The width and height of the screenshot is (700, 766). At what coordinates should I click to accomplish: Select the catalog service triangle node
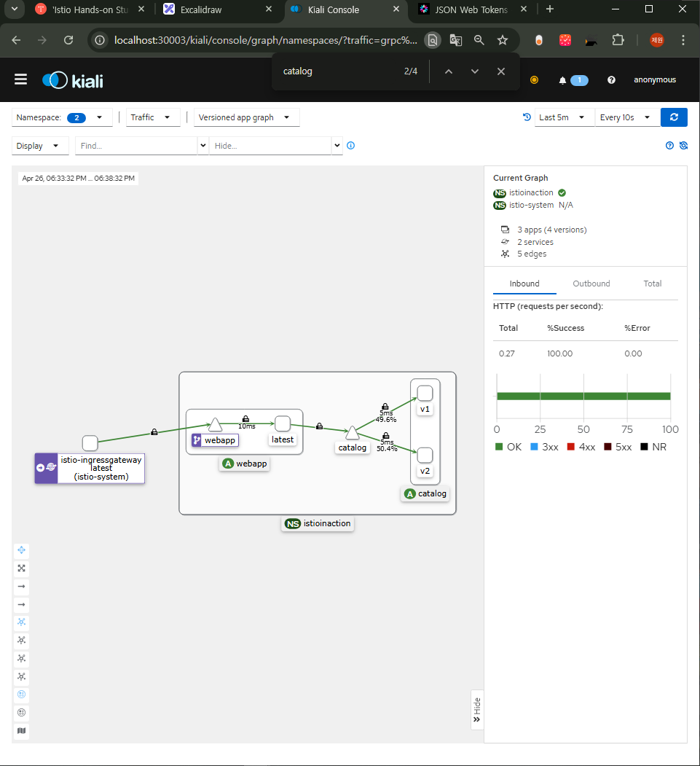pos(352,432)
